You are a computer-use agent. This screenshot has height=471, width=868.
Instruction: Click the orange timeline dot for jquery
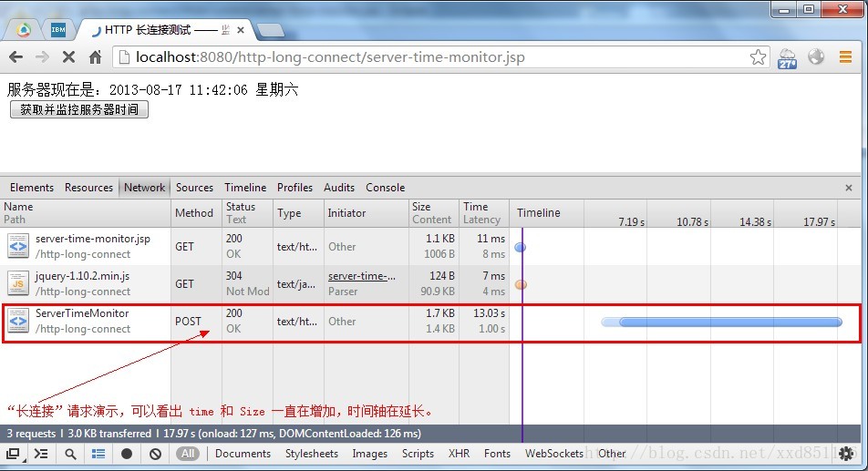pos(521,285)
